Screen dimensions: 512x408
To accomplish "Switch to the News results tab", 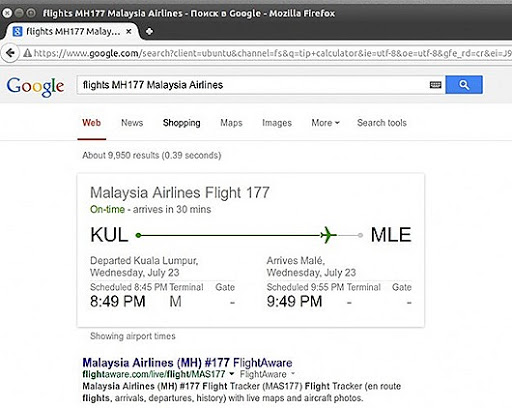I will point(132,123).
